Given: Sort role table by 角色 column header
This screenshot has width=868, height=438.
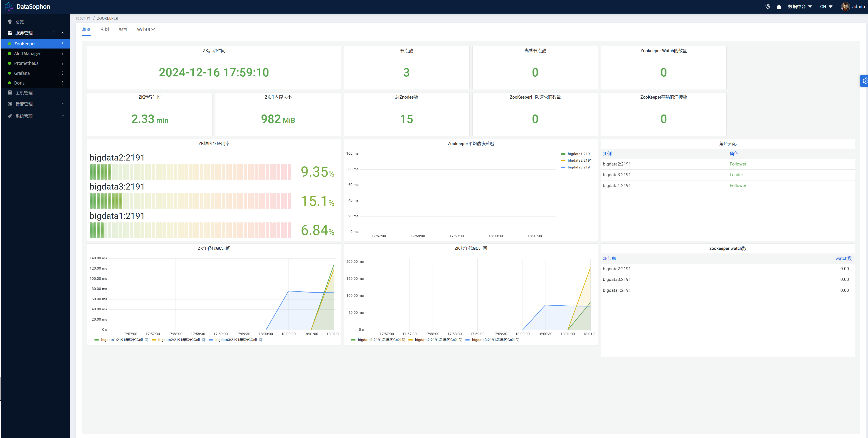Looking at the screenshot, I should click(x=734, y=153).
